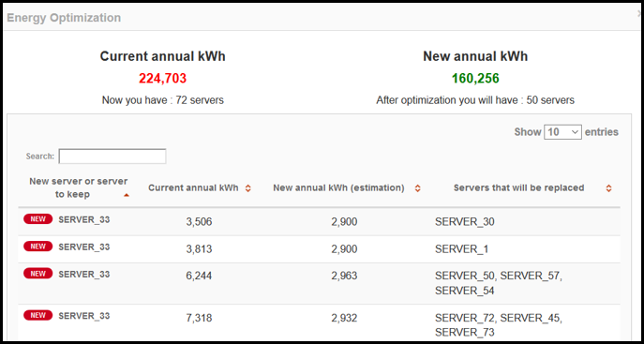Click After optimization you will have 50 servers
Screen dimensions: 644x344
pyautogui.click(x=475, y=100)
